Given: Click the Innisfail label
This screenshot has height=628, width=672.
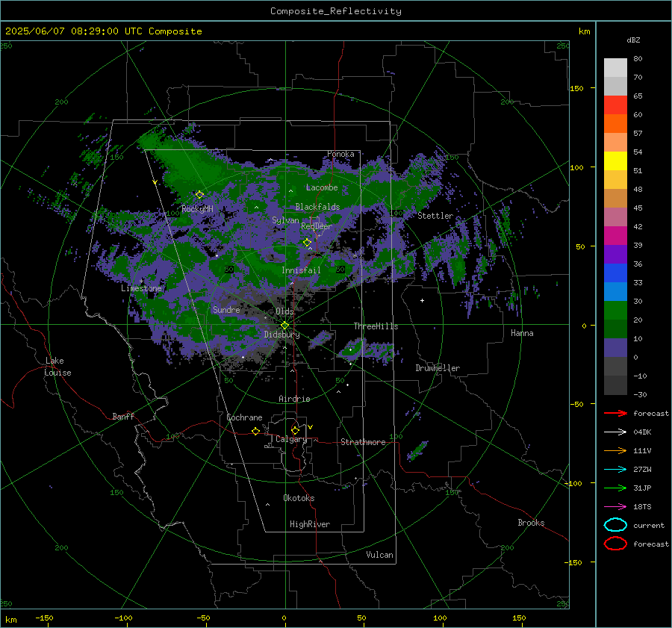Looking at the screenshot, I should click(301, 270).
